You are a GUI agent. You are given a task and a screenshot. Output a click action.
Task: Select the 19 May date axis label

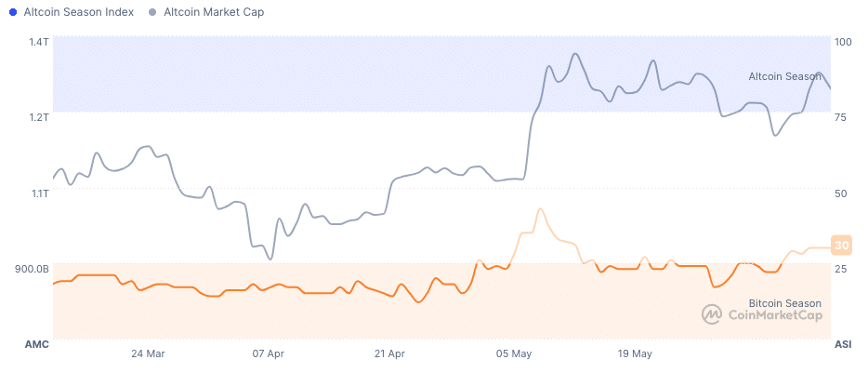point(636,353)
